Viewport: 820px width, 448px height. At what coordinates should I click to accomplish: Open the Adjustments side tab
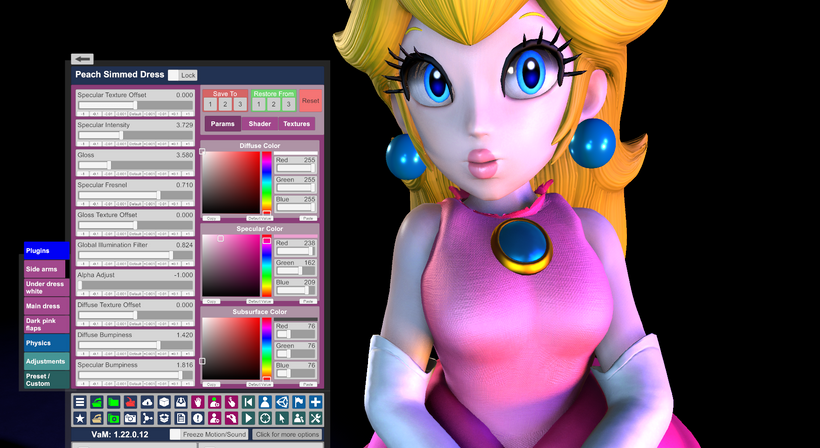[47, 361]
